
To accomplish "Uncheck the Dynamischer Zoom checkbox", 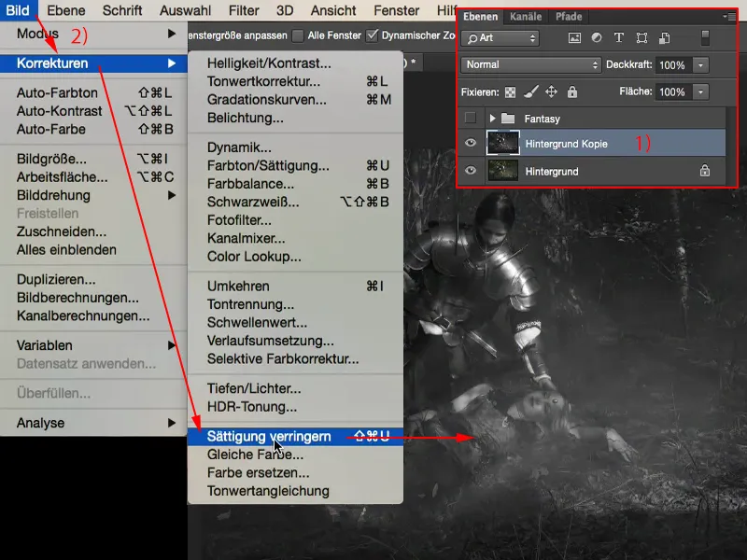I will tap(373, 35).
